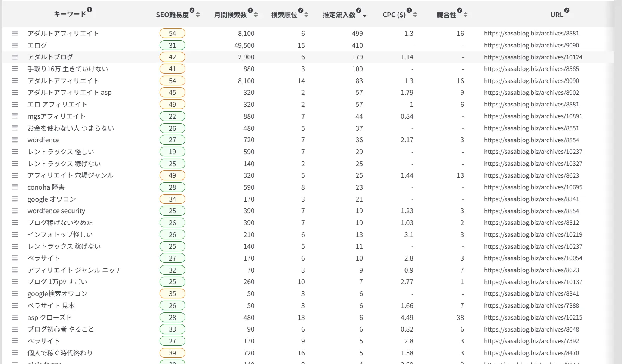Click keyword 手取り16万 生きていけない
This screenshot has width=622, height=364.
pos(68,69)
